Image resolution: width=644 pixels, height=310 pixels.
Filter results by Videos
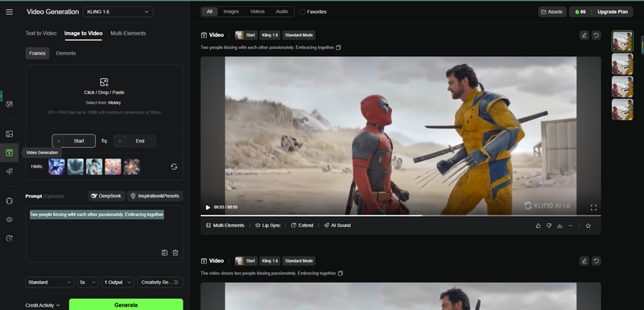(x=258, y=12)
